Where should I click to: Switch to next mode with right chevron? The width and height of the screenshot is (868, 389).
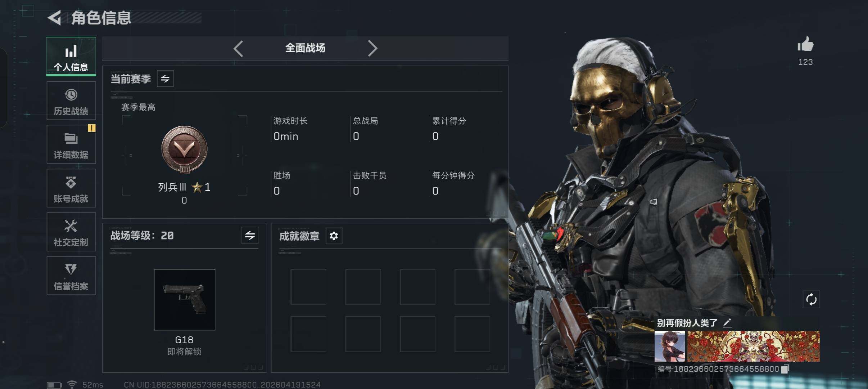coord(372,48)
